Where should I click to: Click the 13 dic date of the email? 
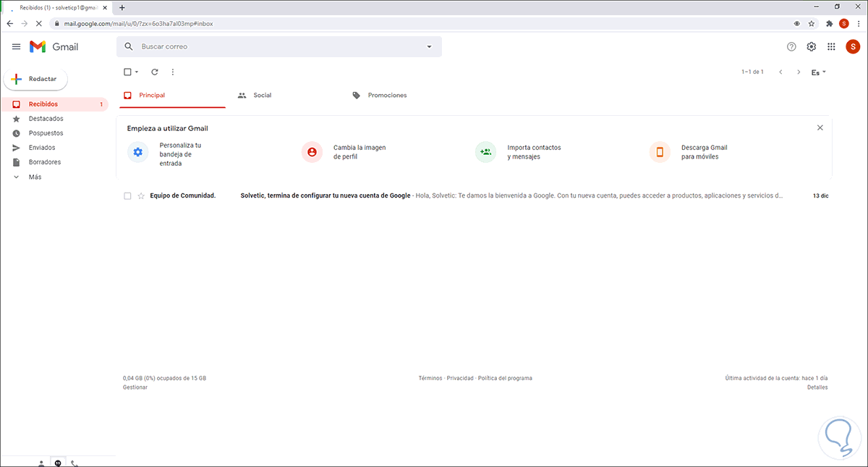click(x=820, y=195)
